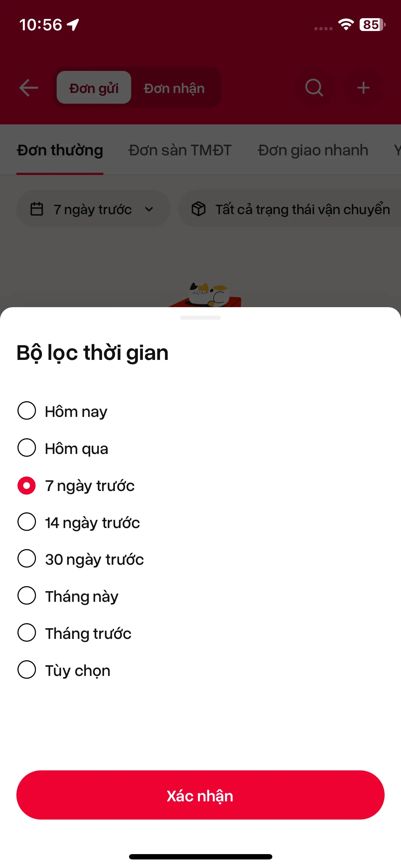Tap the Đơn gửi segment button

click(x=94, y=88)
